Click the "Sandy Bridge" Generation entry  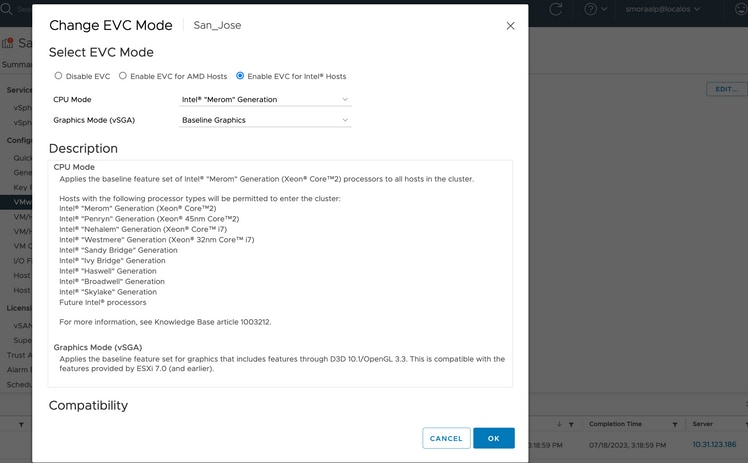pos(118,250)
